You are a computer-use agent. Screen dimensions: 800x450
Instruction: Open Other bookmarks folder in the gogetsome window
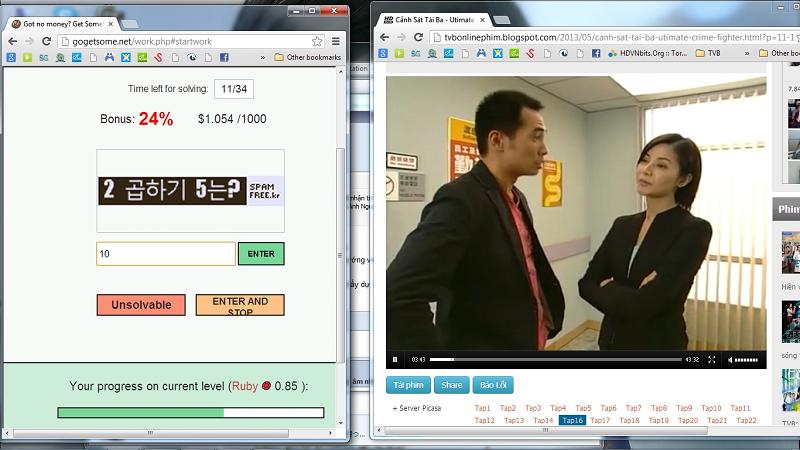click(x=308, y=57)
